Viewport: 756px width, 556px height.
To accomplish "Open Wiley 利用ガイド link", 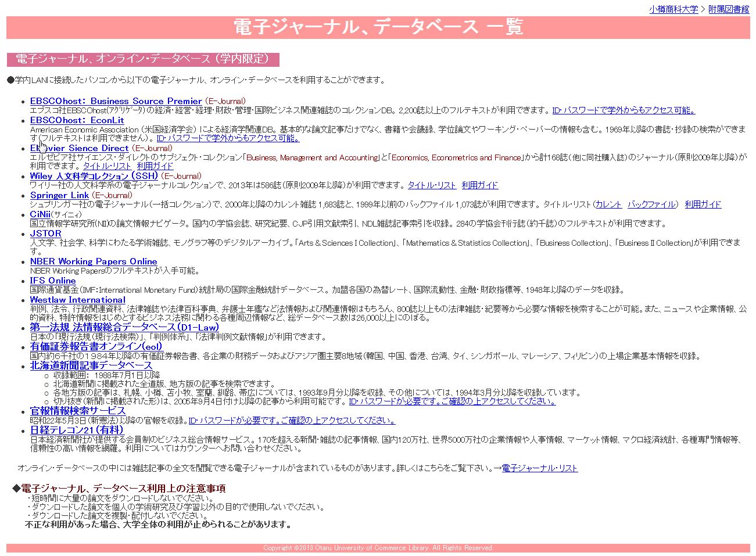I will [x=480, y=185].
